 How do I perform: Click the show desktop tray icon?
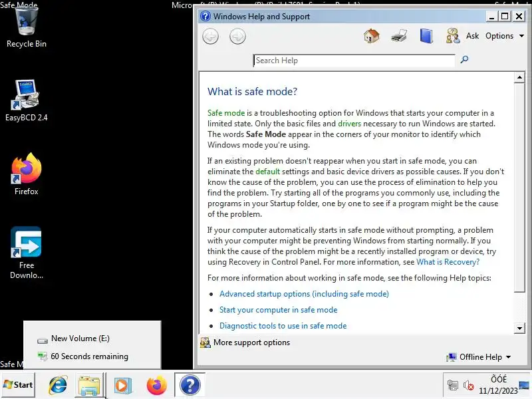[525, 386]
